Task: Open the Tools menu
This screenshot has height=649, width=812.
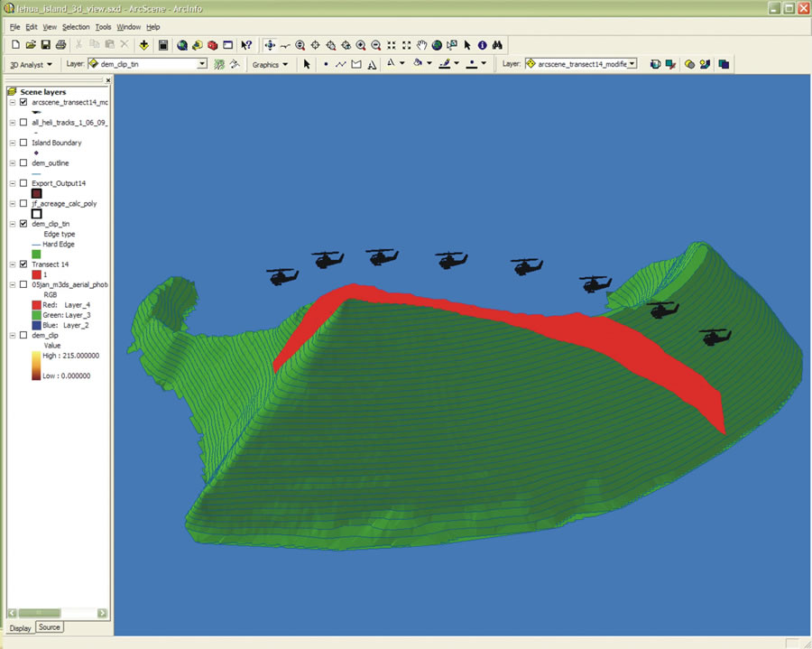Action: pyautogui.click(x=103, y=27)
